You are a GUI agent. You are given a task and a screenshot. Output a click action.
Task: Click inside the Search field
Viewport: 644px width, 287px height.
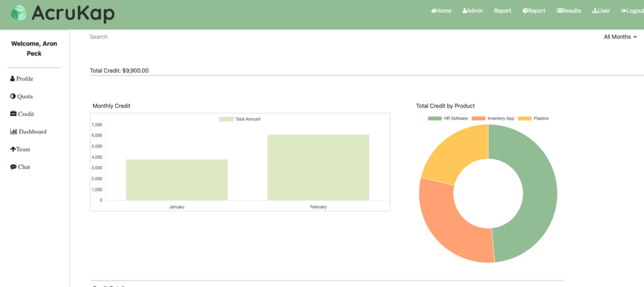point(189,37)
